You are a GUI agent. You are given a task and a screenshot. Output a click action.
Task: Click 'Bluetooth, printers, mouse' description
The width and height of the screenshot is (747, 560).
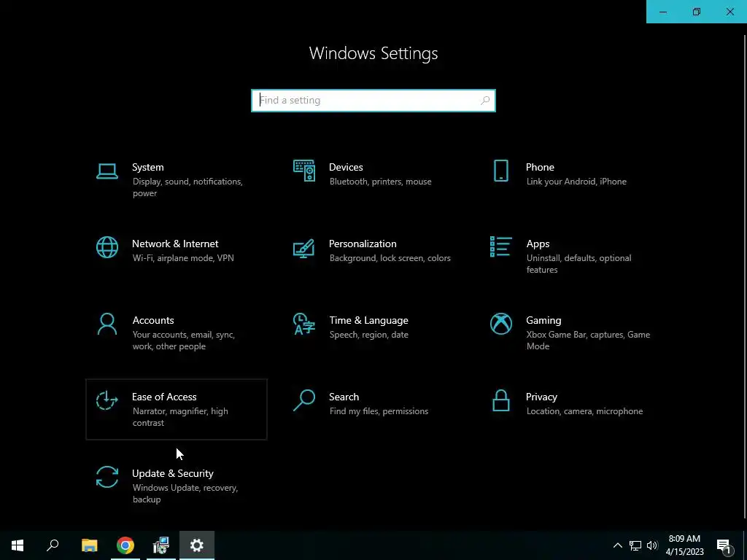[380, 182]
